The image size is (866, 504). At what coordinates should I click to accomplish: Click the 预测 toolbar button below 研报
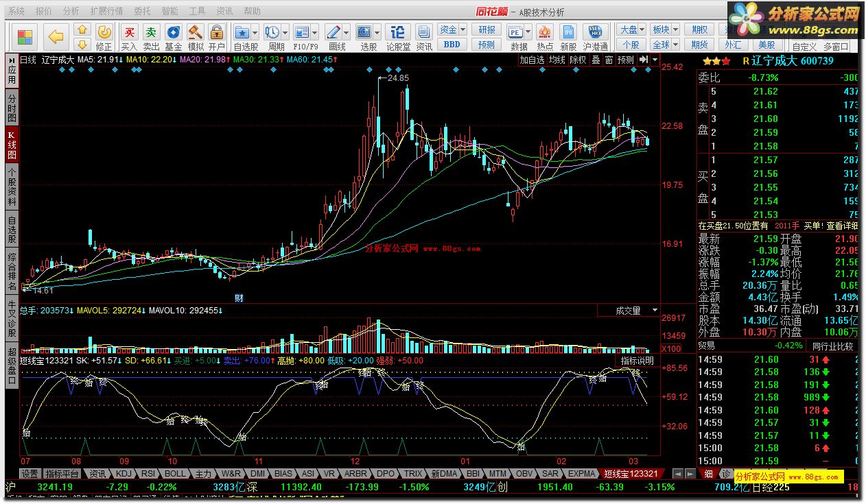487,45
